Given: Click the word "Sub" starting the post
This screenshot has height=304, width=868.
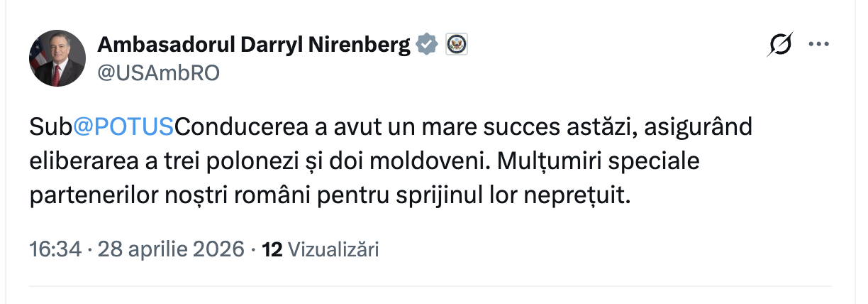Looking at the screenshot, I should [51, 128].
